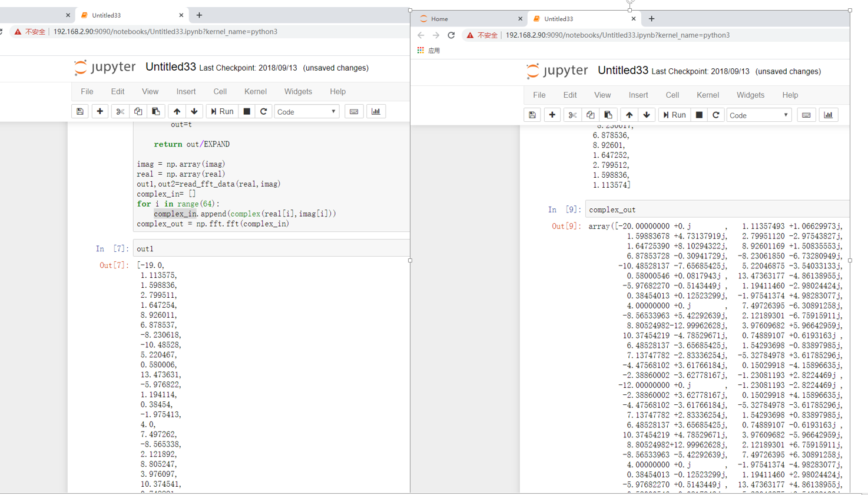Move cell down in left window

194,111
